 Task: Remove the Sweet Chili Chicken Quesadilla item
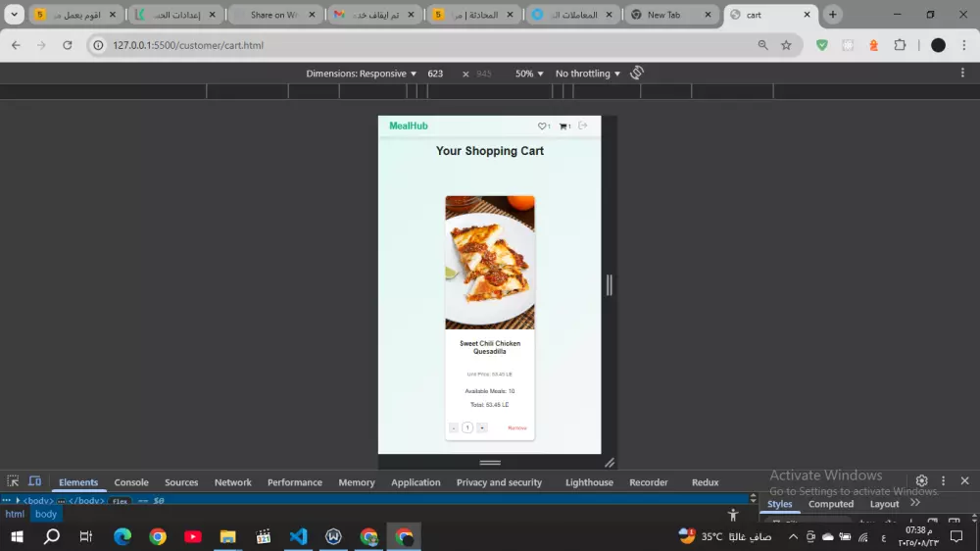516,427
